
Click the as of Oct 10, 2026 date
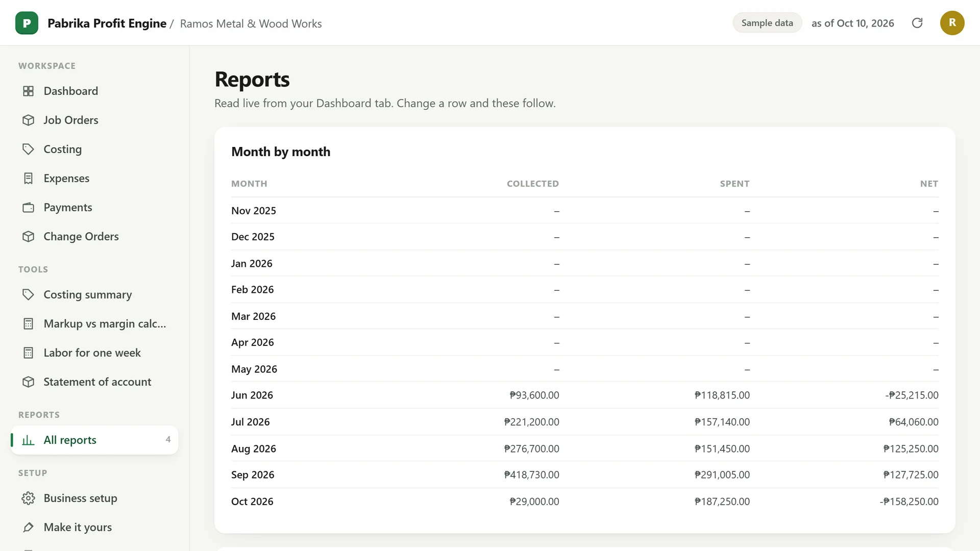coord(852,23)
